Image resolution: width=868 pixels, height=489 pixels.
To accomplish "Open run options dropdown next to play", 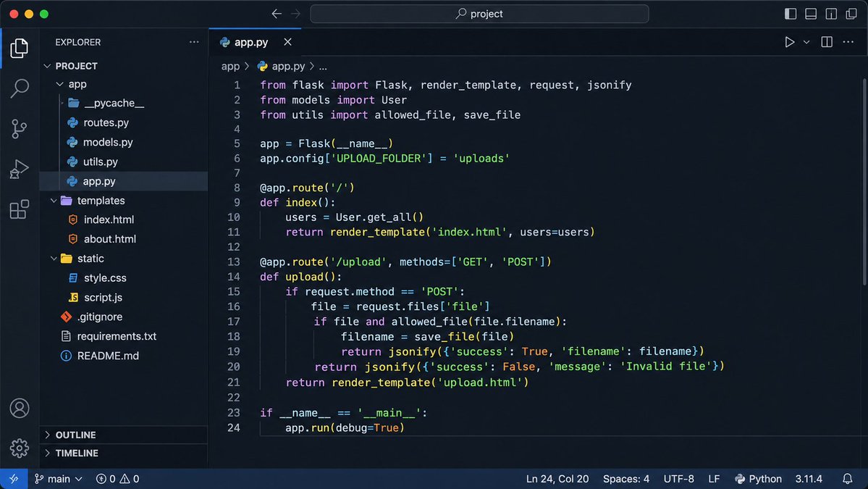I will [x=806, y=42].
